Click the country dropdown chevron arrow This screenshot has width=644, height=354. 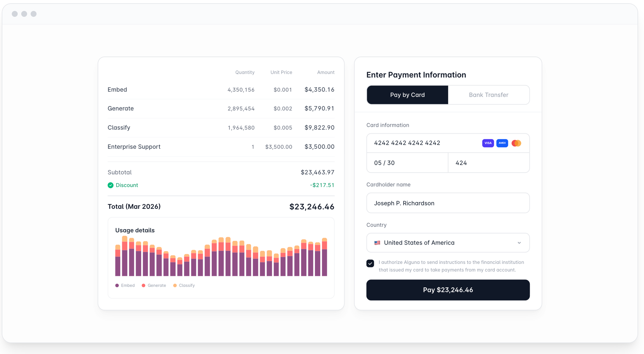(x=519, y=243)
